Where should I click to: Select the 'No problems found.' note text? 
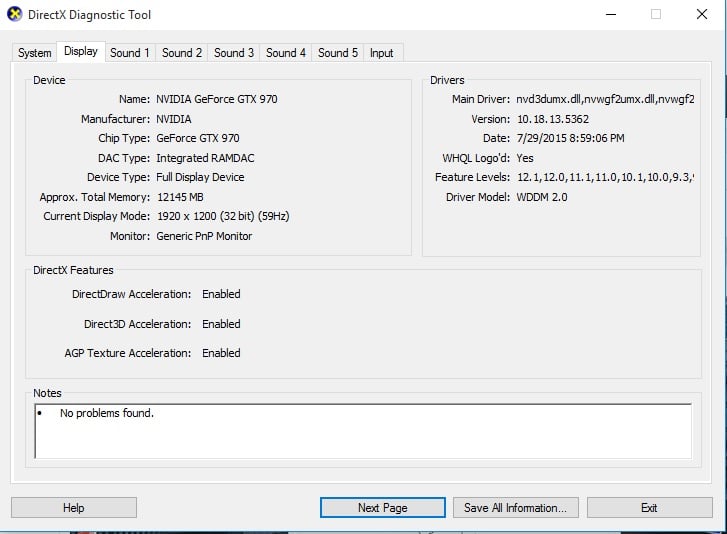[x=107, y=413]
